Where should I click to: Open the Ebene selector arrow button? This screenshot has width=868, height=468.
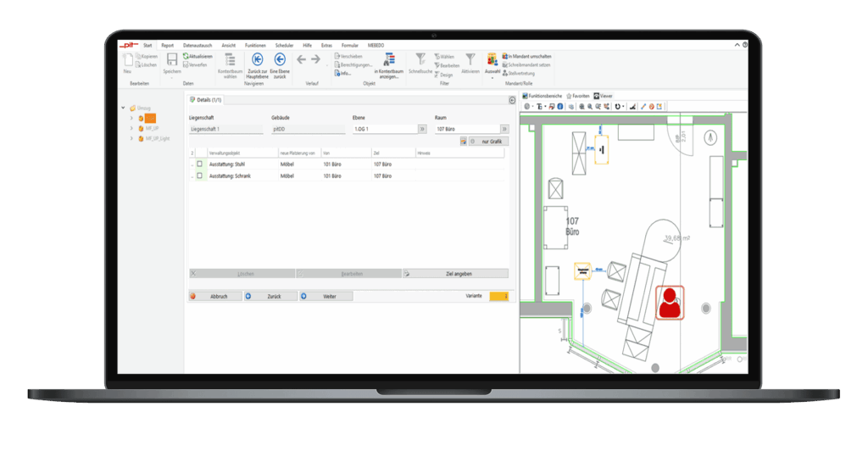tap(422, 129)
